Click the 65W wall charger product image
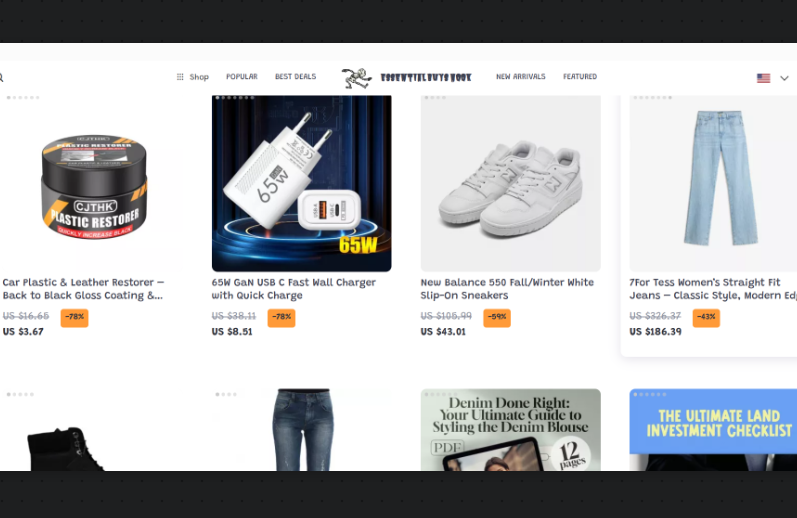Screen dimensions: 797x518 click(x=301, y=184)
